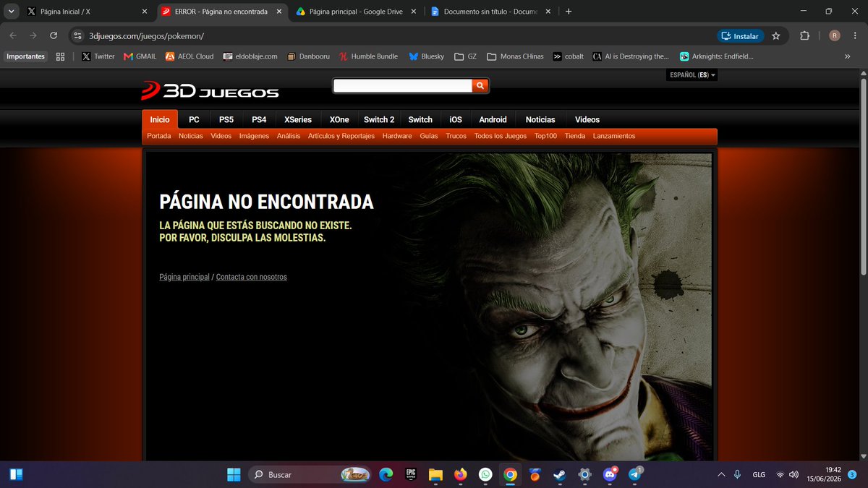This screenshot has width=868, height=488.
Task: Open the Análisis submenu link
Action: tap(289, 136)
